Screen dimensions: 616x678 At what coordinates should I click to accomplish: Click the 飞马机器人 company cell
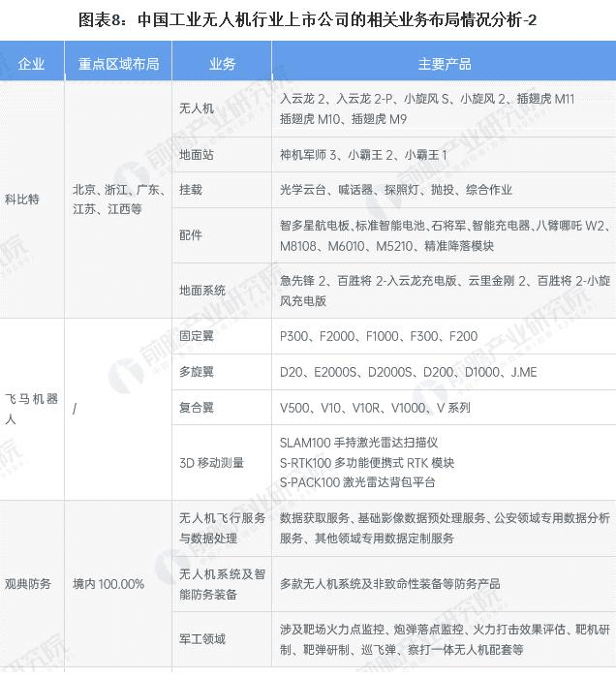tap(32, 409)
